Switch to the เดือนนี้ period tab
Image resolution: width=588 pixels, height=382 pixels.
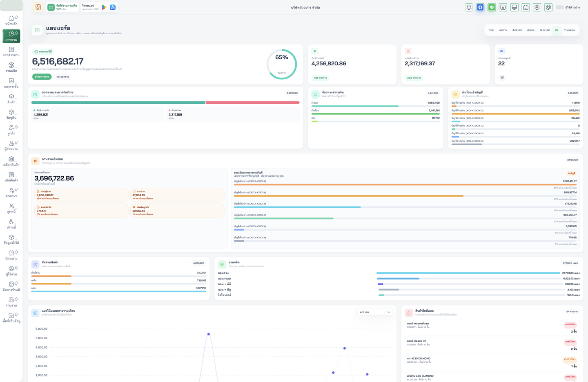[x=531, y=30]
